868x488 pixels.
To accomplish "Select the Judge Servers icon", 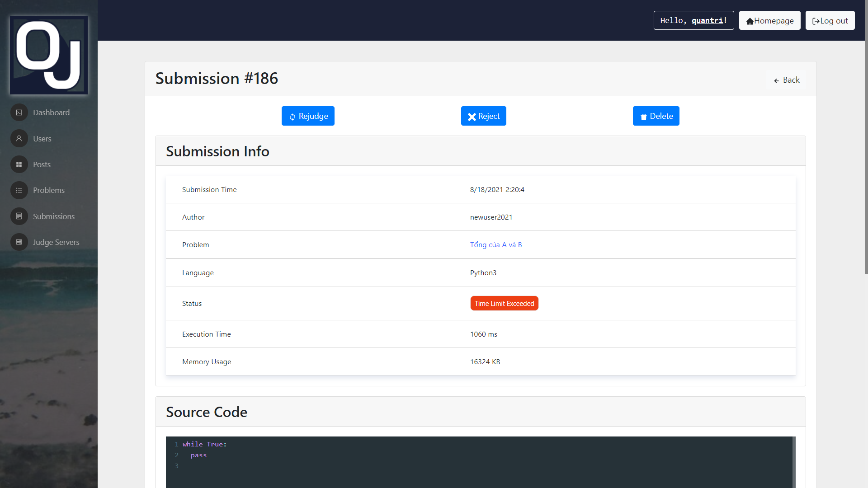I will pos(19,242).
